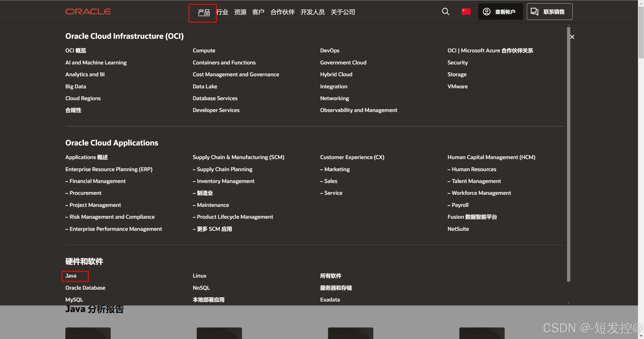Click the Marketing link

(x=335, y=169)
